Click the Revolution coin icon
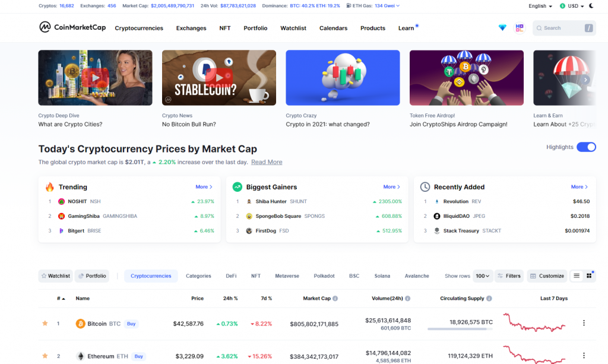Screen dimensions: 608x364 tap(436, 201)
